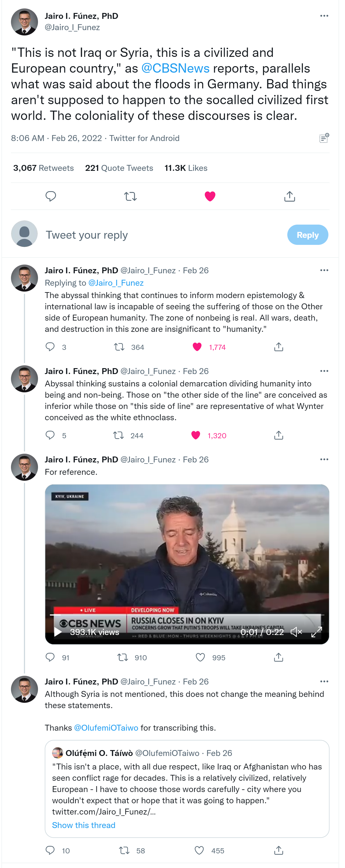The image size is (345, 868).
Task: Open Show this thread link
Action: [x=84, y=825]
